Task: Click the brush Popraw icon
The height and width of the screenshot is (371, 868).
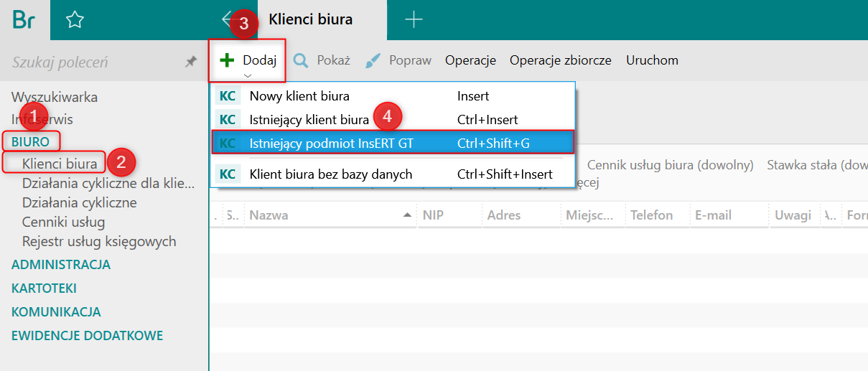Action: point(373,60)
